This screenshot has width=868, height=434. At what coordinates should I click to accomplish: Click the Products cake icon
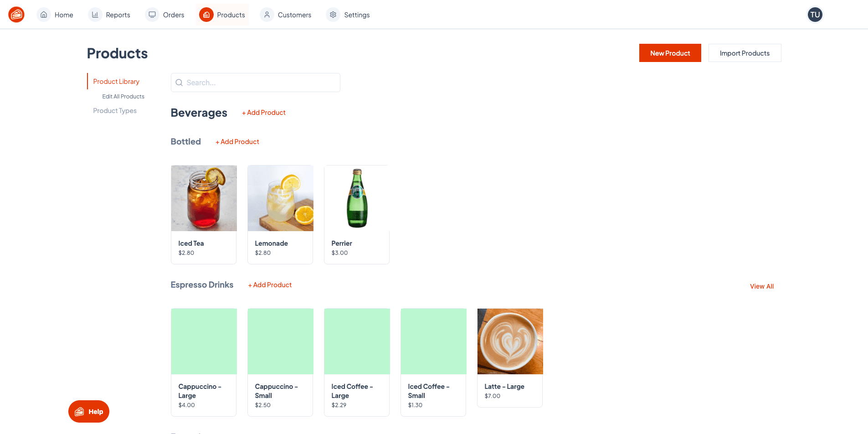[206, 15]
